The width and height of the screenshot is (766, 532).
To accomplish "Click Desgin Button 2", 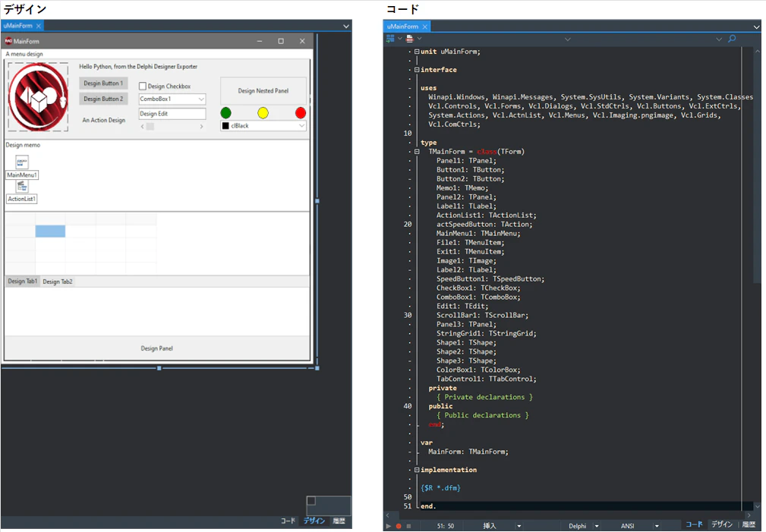I will click(x=103, y=99).
